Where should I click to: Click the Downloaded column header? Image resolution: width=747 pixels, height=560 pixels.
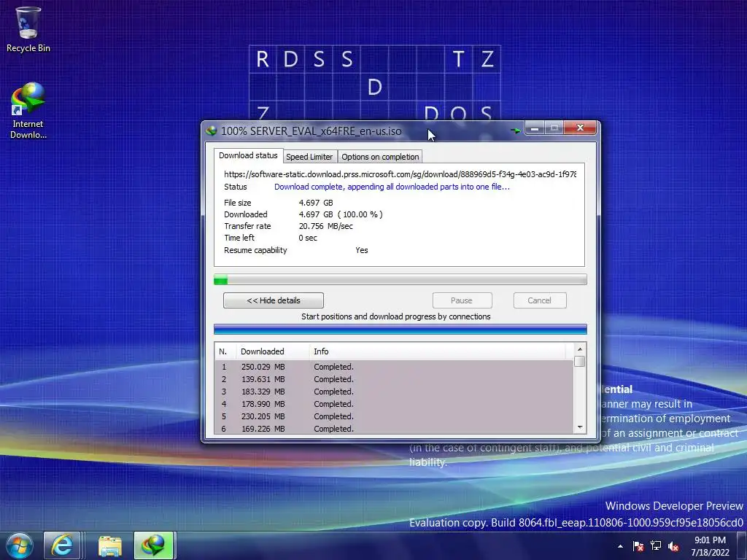click(x=273, y=351)
